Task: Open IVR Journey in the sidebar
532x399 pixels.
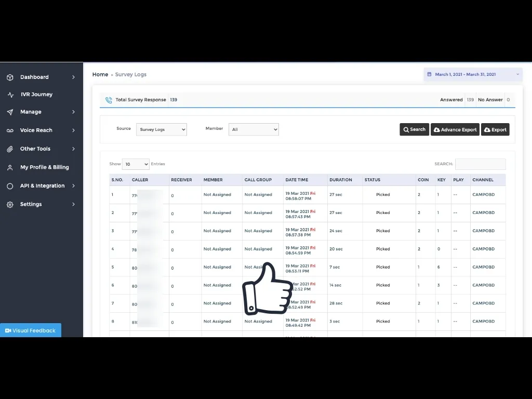Action: click(37, 95)
